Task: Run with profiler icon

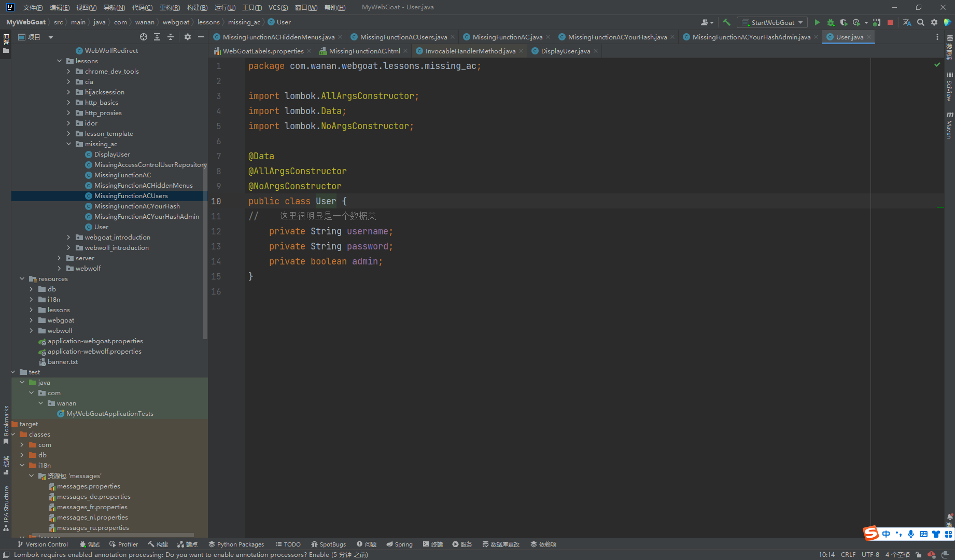Action: (x=856, y=22)
